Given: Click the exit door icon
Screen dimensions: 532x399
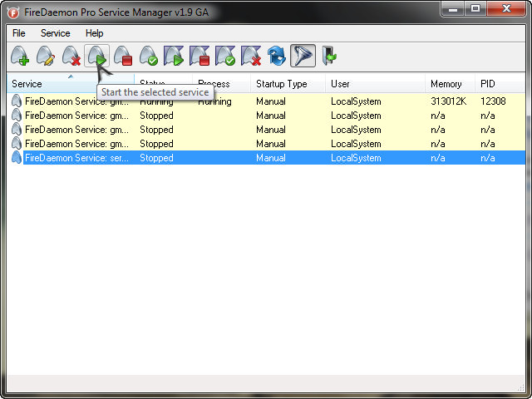Looking at the screenshot, I should 329,57.
